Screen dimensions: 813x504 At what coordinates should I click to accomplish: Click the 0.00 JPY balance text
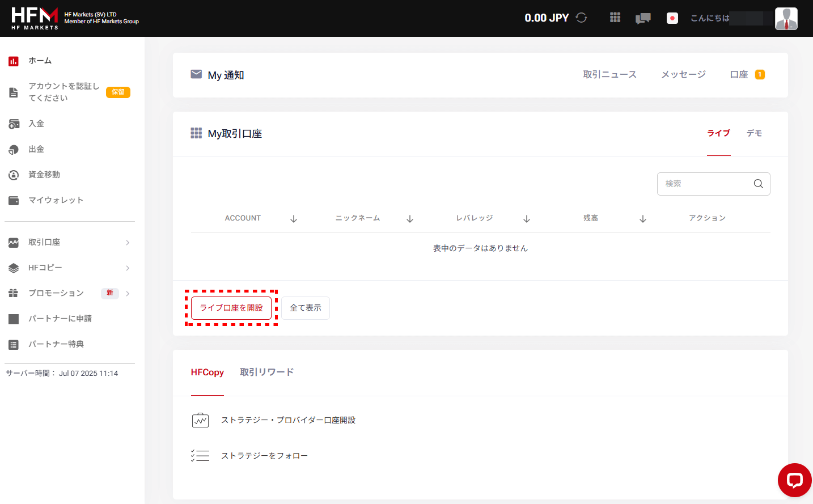(x=547, y=18)
